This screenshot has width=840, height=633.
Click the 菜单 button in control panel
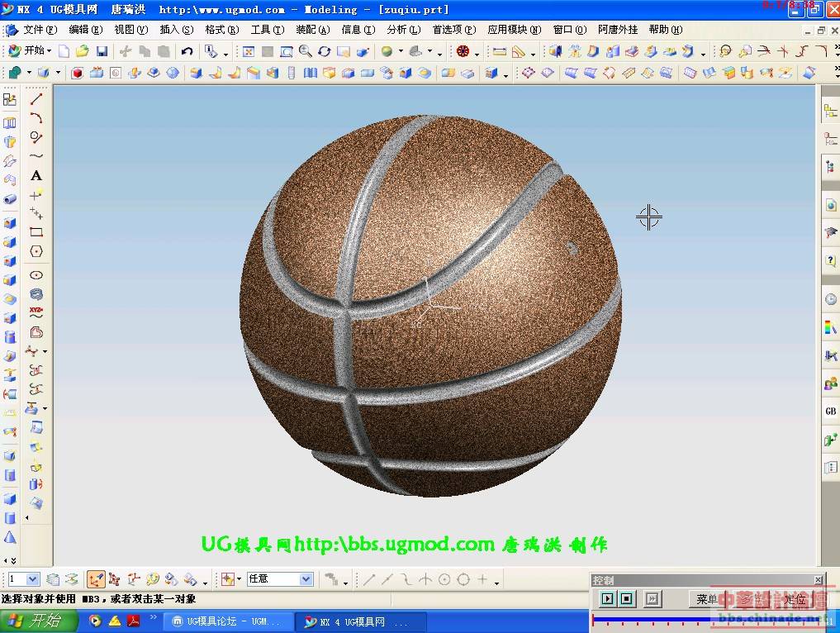(706, 599)
